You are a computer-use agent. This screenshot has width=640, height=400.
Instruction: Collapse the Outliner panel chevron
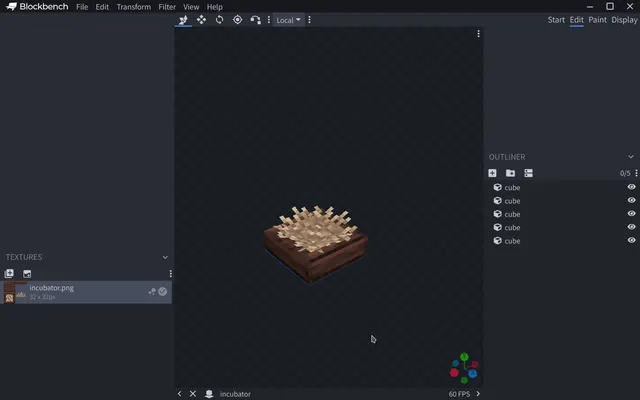click(631, 157)
